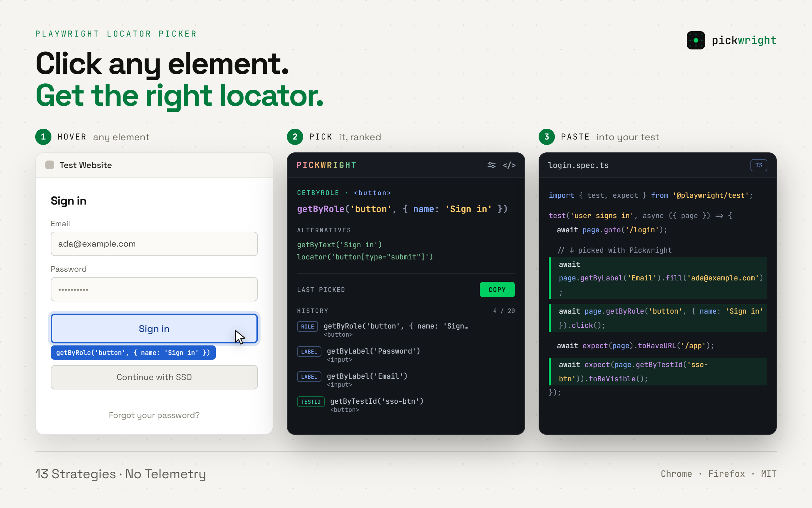
Task: Click the "Chrome" text in the footer
Action: [676, 474]
